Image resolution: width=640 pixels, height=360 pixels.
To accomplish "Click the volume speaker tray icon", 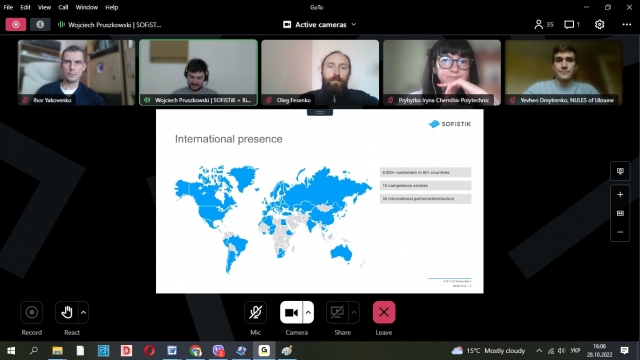I will tap(561, 351).
